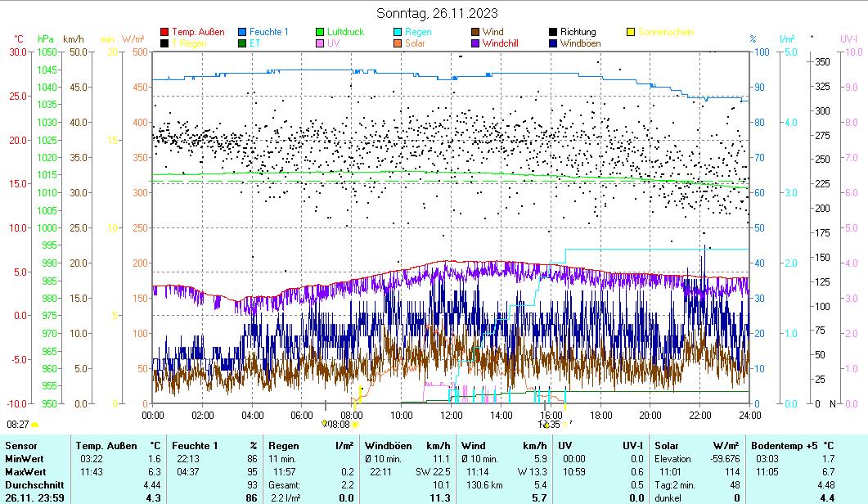Click the max humidity time 04:37

(187, 472)
